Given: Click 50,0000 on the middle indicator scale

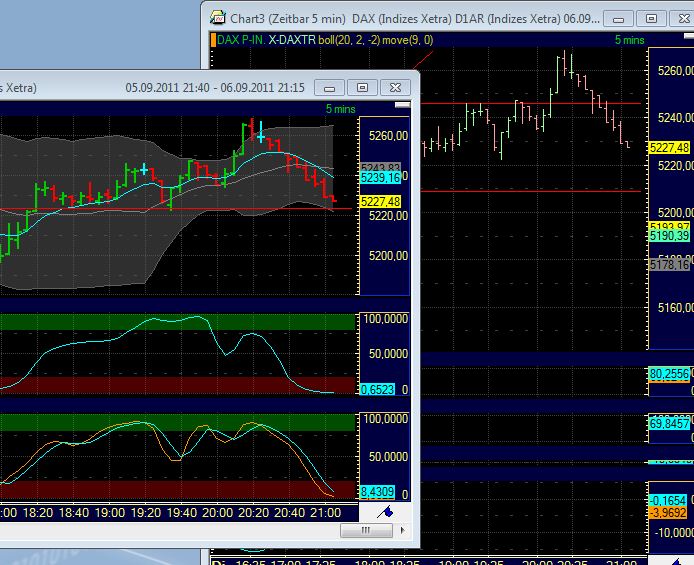Looking at the screenshot, I should [388, 354].
